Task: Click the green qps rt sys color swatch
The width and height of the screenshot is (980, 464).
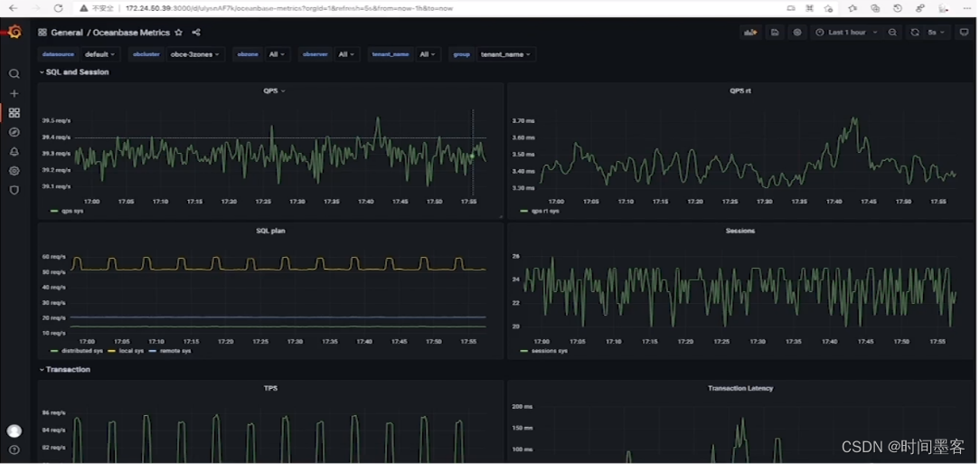Action: [x=523, y=211]
